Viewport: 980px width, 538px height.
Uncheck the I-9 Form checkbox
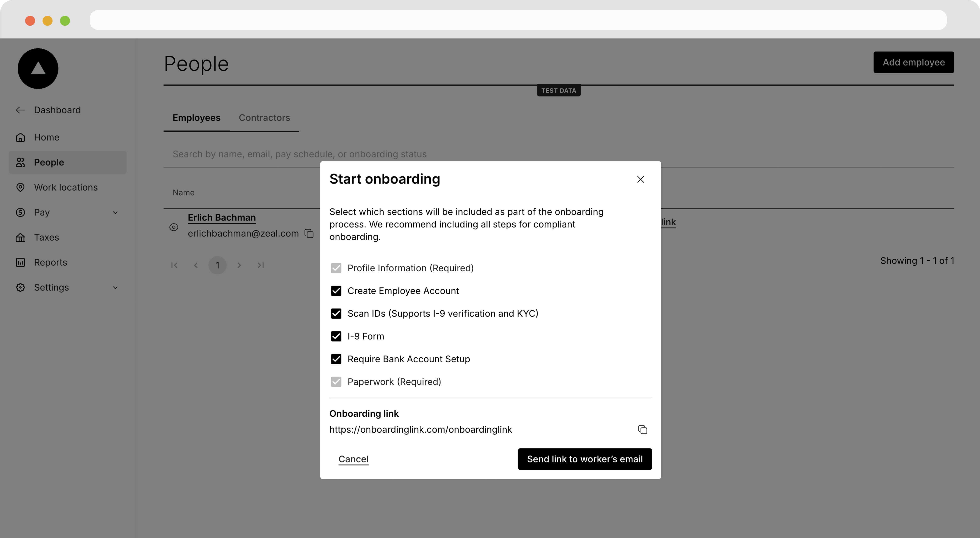click(x=336, y=336)
